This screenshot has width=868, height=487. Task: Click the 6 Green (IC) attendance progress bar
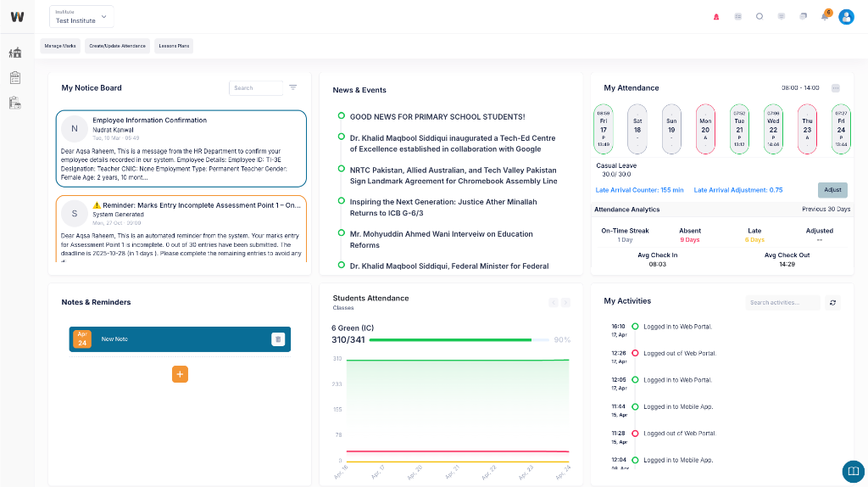(459, 339)
